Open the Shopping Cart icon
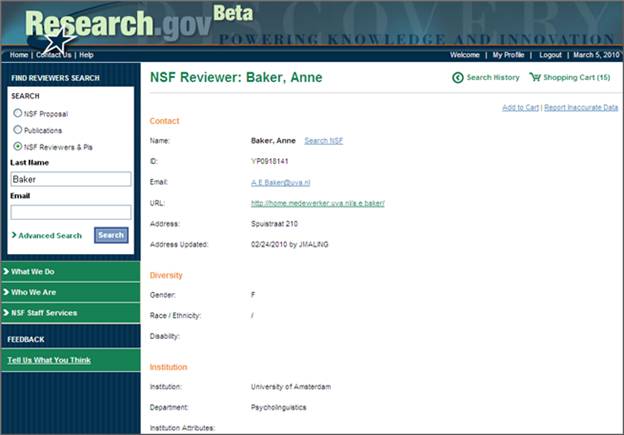 536,77
